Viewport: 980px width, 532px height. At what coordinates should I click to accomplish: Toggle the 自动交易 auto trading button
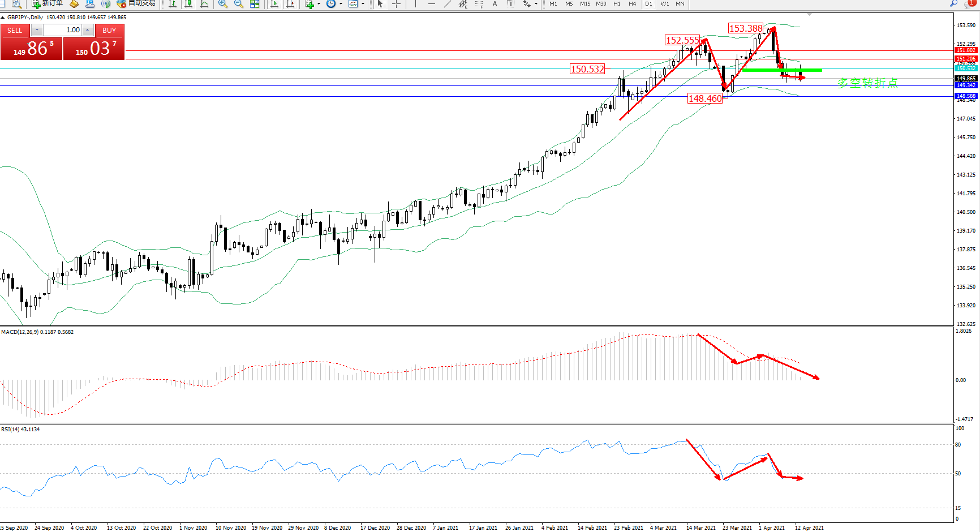click(136, 3)
